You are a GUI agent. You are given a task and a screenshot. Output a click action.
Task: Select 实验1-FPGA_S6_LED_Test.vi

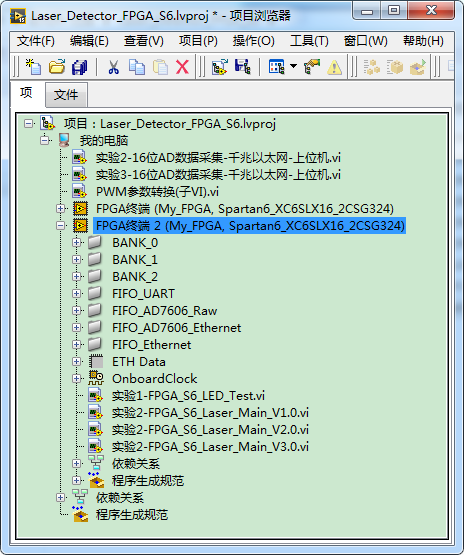point(188,395)
